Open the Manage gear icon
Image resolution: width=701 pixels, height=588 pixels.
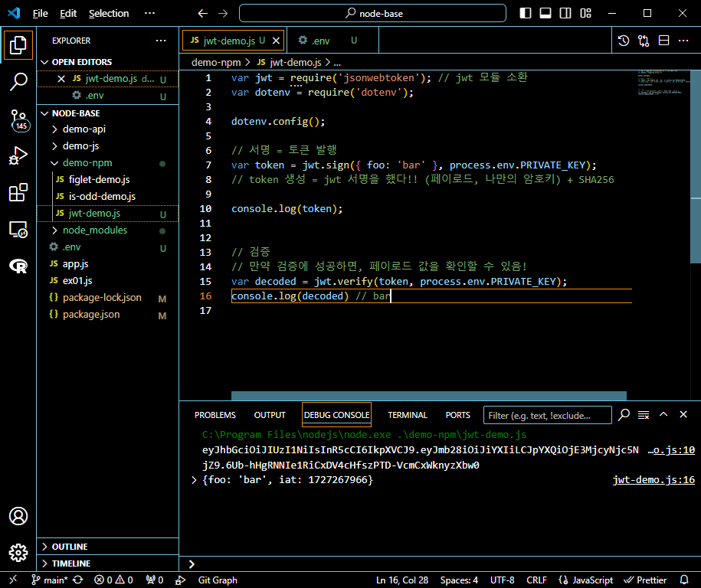[18, 553]
